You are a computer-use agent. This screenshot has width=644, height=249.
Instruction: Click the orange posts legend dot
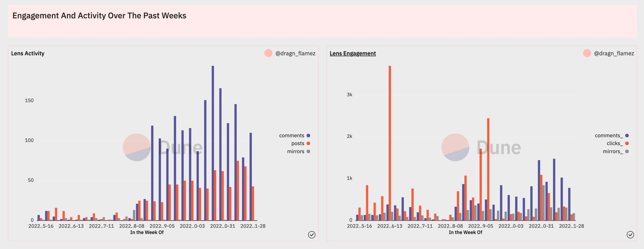point(308,143)
